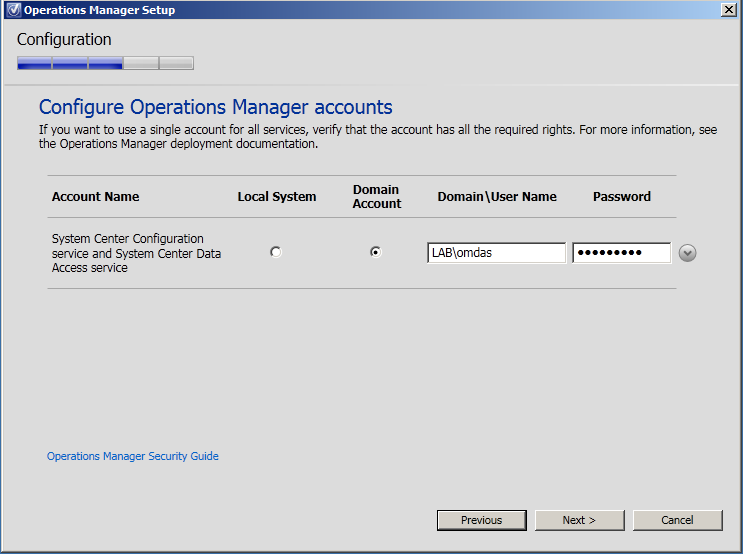This screenshot has width=743, height=554.
Task: Click the Configuration progress bar
Action: (x=105, y=63)
